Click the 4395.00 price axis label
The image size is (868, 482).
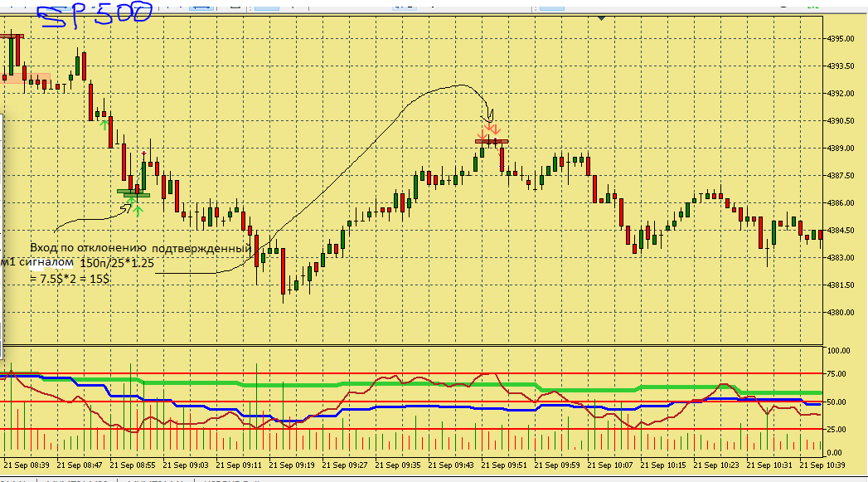[x=841, y=39]
